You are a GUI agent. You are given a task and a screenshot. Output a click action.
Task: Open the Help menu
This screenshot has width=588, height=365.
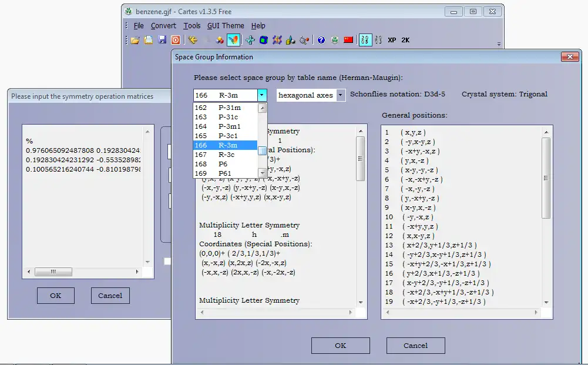[258, 26]
